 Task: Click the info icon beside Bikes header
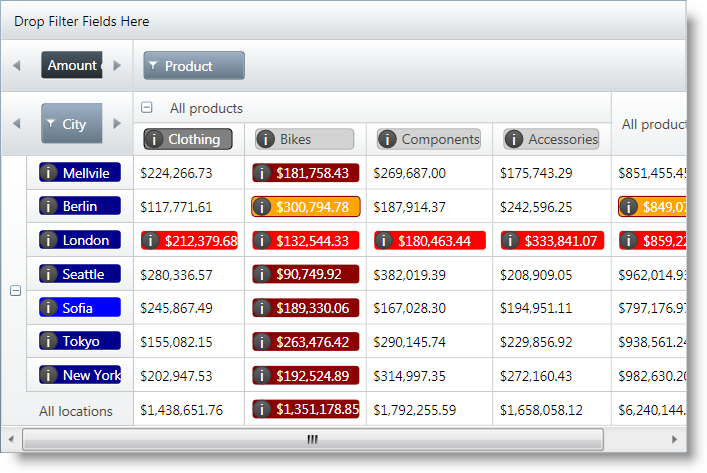click(x=266, y=139)
